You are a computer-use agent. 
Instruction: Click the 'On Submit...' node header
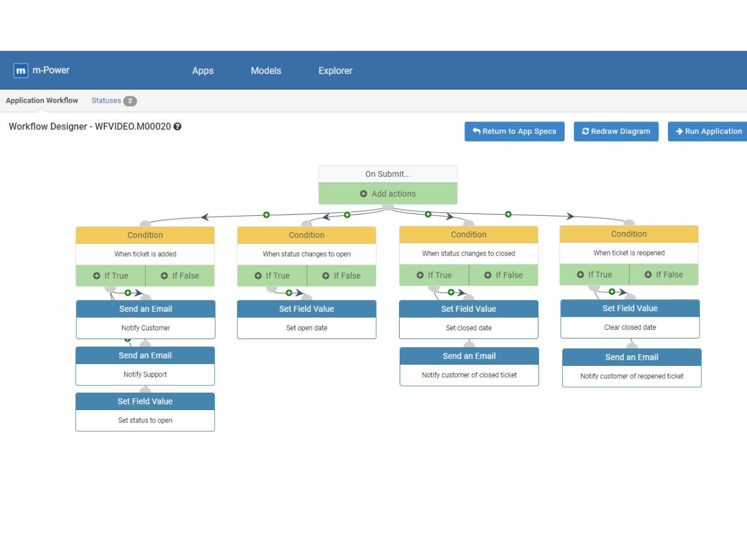pyautogui.click(x=388, y=174)
